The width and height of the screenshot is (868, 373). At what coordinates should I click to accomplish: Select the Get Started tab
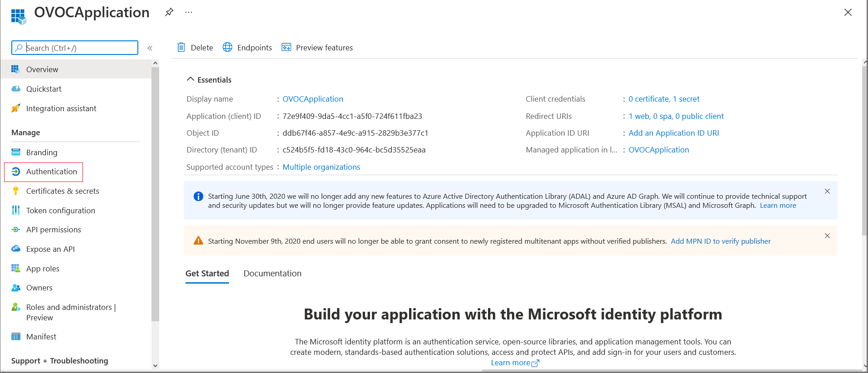207,274
